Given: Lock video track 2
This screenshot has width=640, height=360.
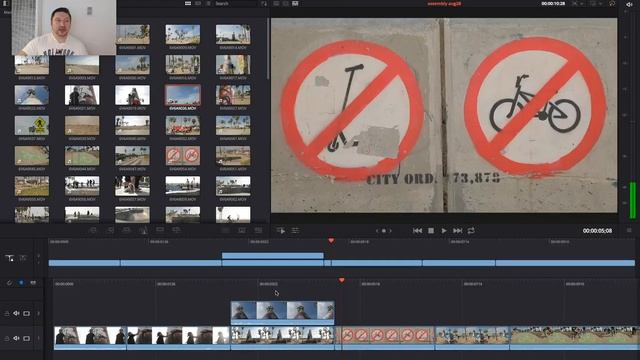Looking at the screenshot, I should (7, 313).
